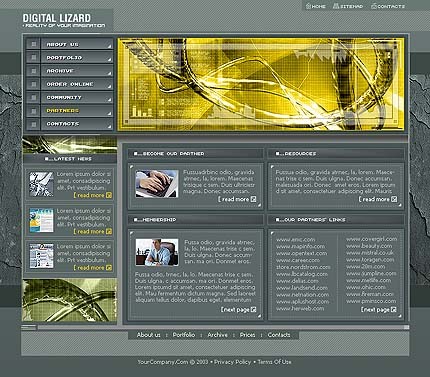Open the third latest news thumbnail

(x=41, y=256)
